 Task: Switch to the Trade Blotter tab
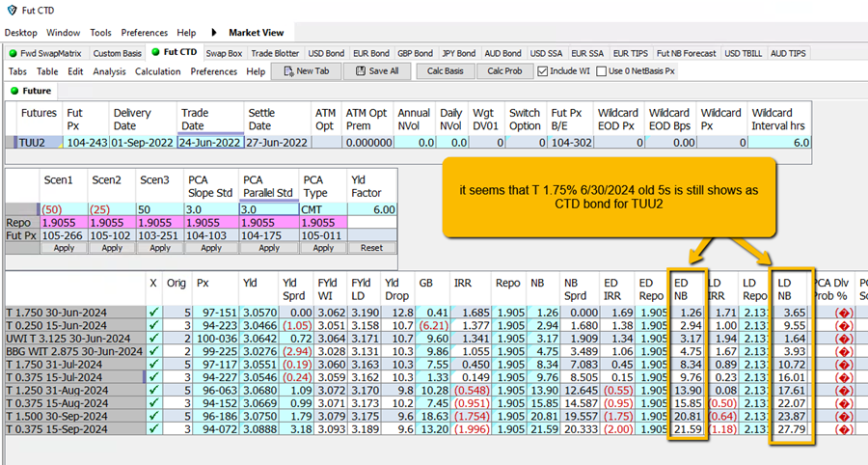[x=275, y=53]
